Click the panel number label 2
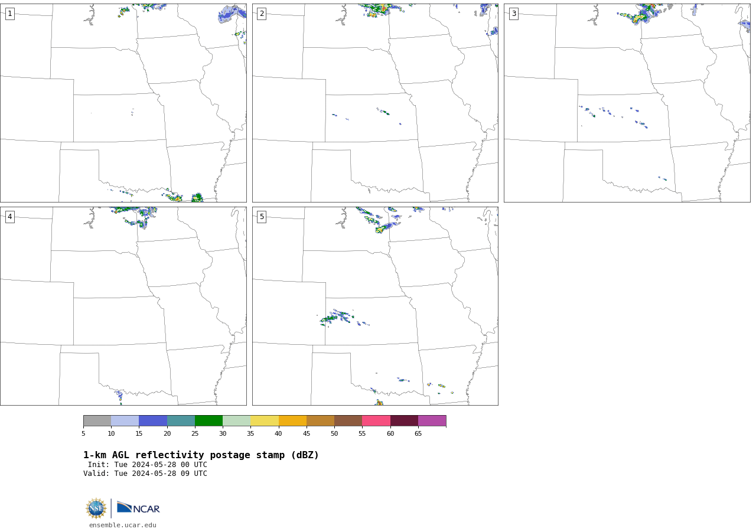 [262, 14]
